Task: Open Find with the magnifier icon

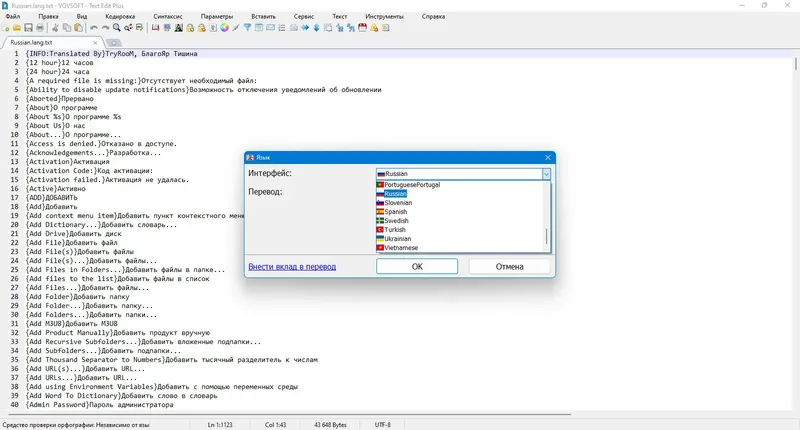Action: [x=116, y=28]
